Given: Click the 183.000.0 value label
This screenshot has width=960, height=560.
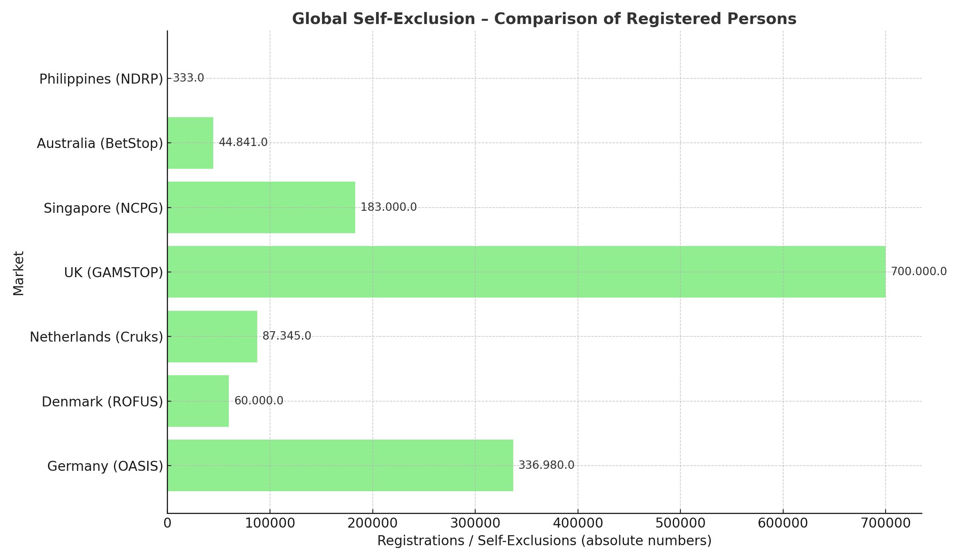Looking at the screenshot, I should click(x=388, y=207).
